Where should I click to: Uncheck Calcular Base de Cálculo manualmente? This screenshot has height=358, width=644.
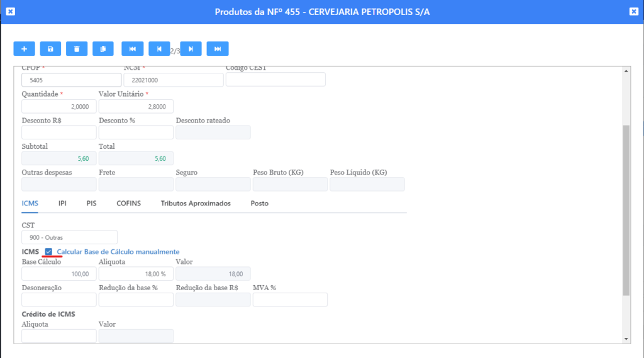48,252
